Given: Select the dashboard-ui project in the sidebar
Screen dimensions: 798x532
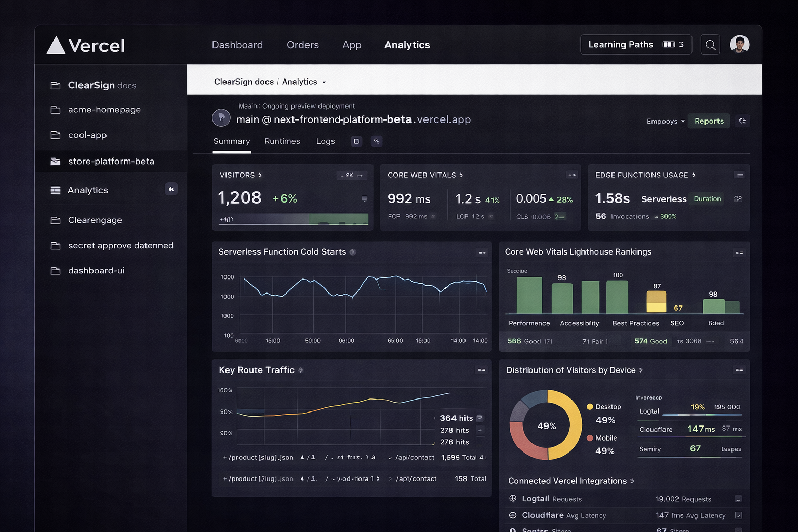Looking at the screenshot, I should point(96,270).
